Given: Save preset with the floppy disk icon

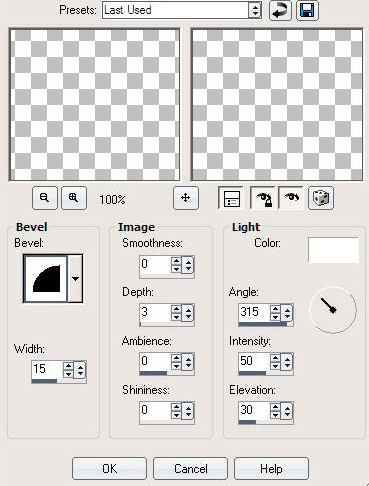Looking at the screenshot, I should point(307,11).
